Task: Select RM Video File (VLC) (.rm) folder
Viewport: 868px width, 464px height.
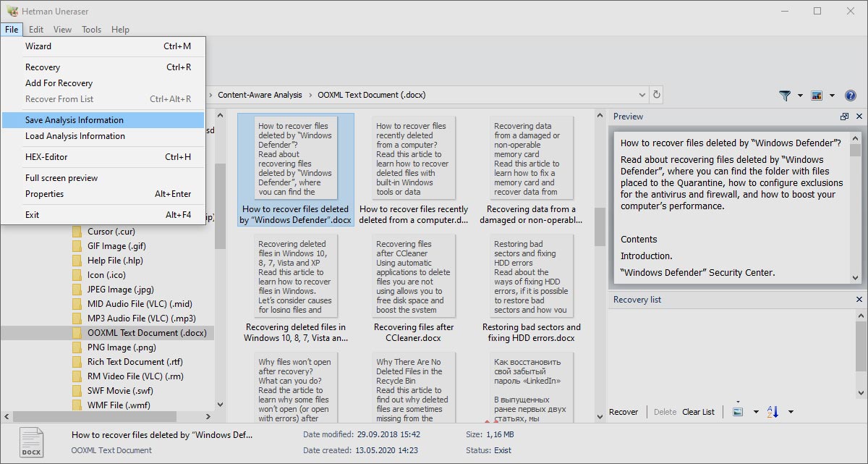Action: (x=135, y=376)
